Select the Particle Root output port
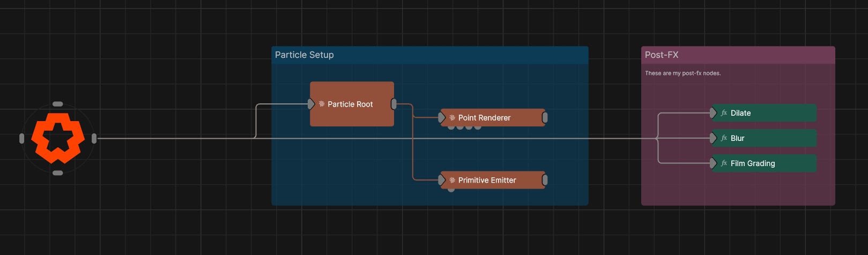This screenshot has width=868, height=255. [x=394, y=104]
